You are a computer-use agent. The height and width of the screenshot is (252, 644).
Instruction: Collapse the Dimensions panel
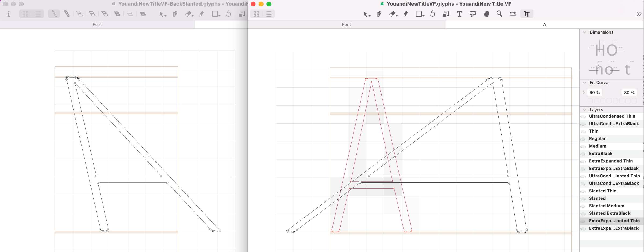point(584,32)
